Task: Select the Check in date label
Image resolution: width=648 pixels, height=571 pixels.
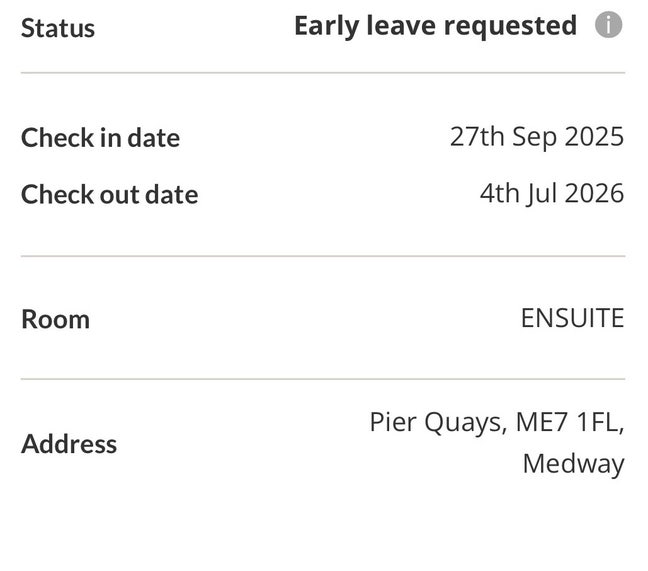Action: pyautogui.click(x=100, y=138)
